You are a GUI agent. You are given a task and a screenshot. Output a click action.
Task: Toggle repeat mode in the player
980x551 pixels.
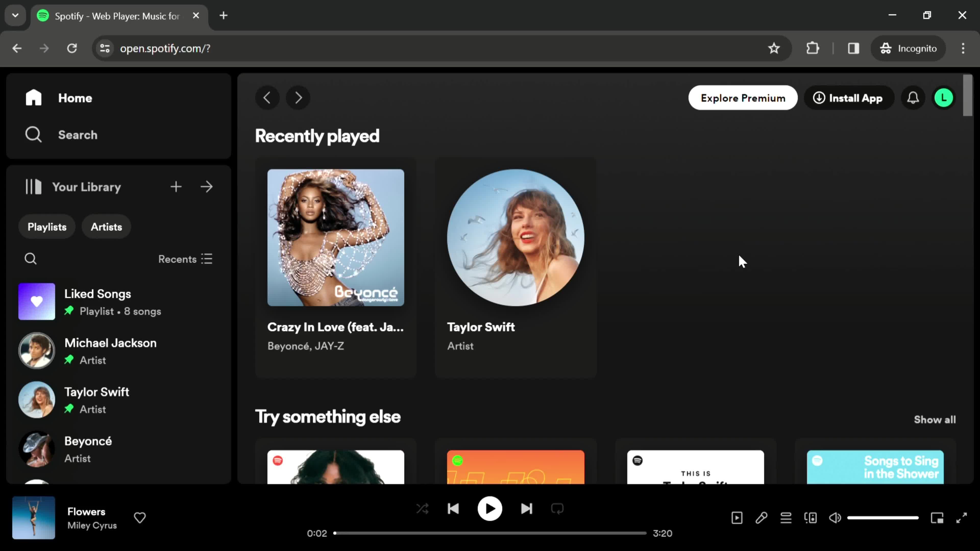click(x=557, y=508)
